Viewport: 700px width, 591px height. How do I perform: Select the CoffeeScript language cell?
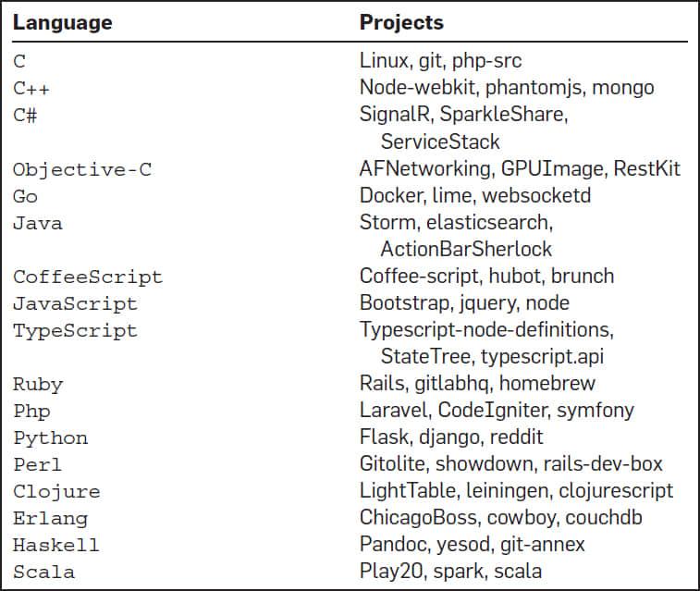click(88, 277)
